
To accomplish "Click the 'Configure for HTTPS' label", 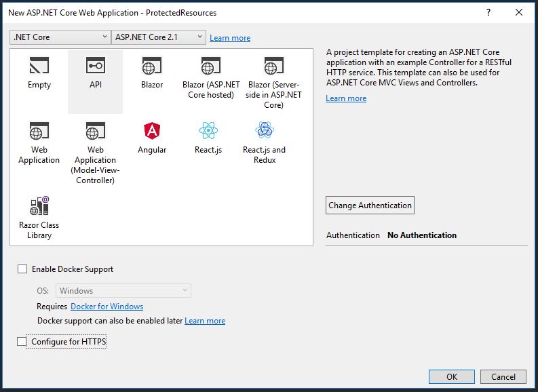I will point(69,341).
